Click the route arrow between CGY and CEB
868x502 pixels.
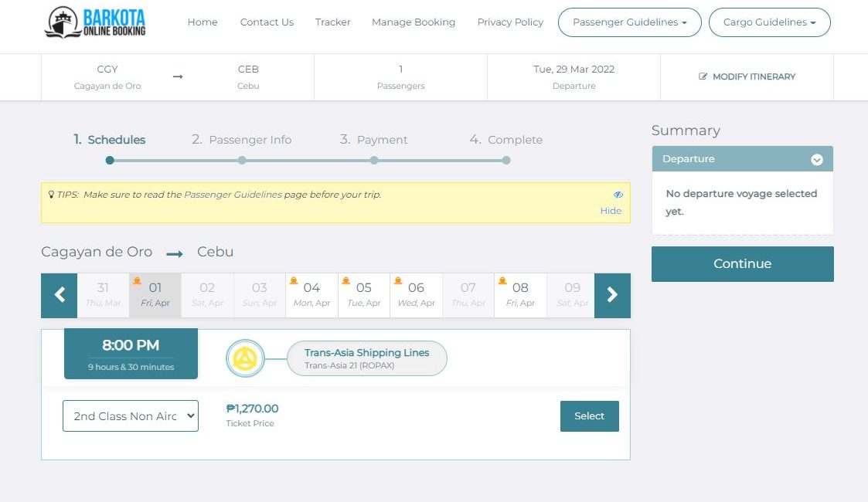click(178, 76)
